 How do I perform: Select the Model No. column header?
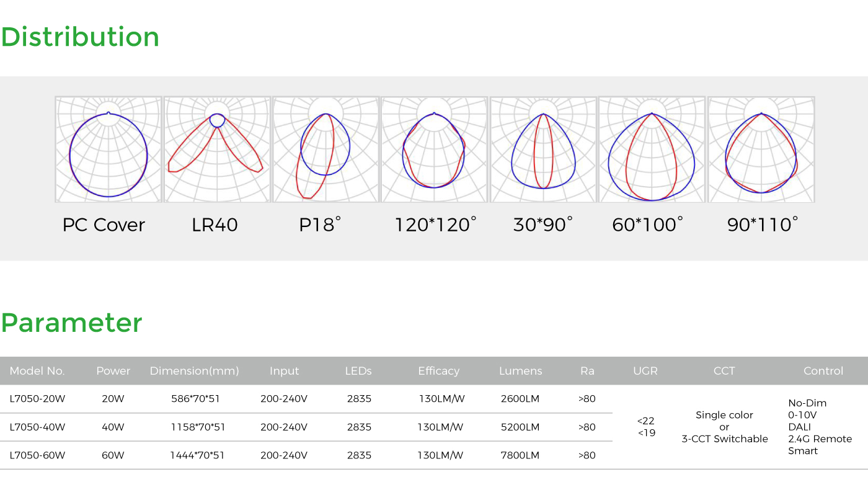pyautogui.click(x=37, y=371)
